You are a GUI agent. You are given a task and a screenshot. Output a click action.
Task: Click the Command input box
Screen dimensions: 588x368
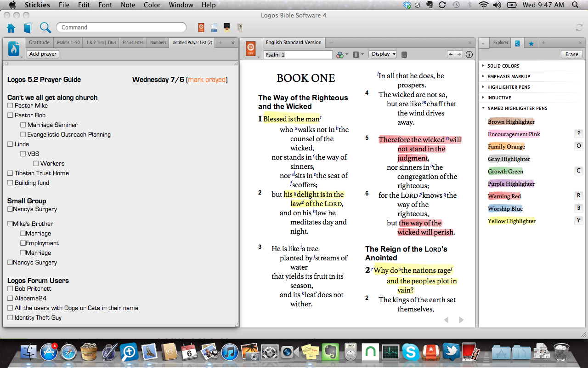point(121,28)
